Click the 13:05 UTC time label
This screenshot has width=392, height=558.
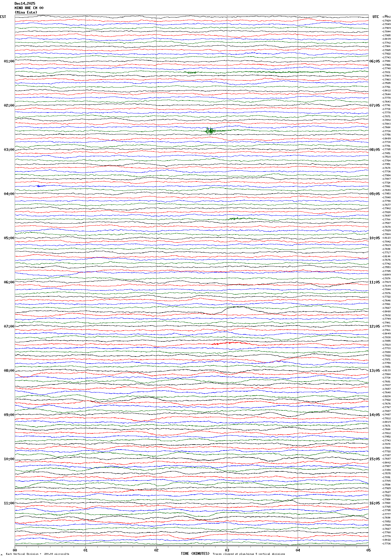(x=375, y=371)
